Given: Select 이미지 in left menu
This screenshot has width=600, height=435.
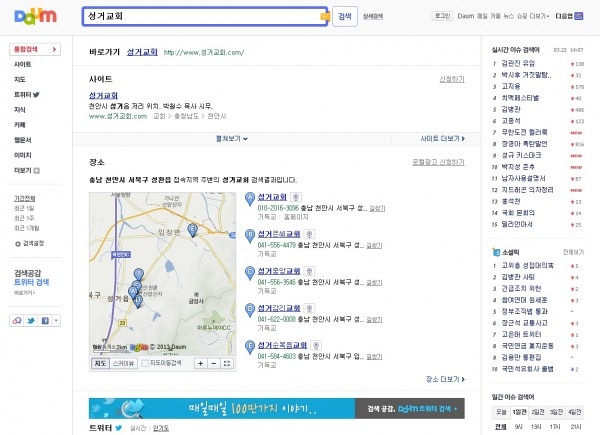Looking at the screenshot, I should click(x=23, y=155).
